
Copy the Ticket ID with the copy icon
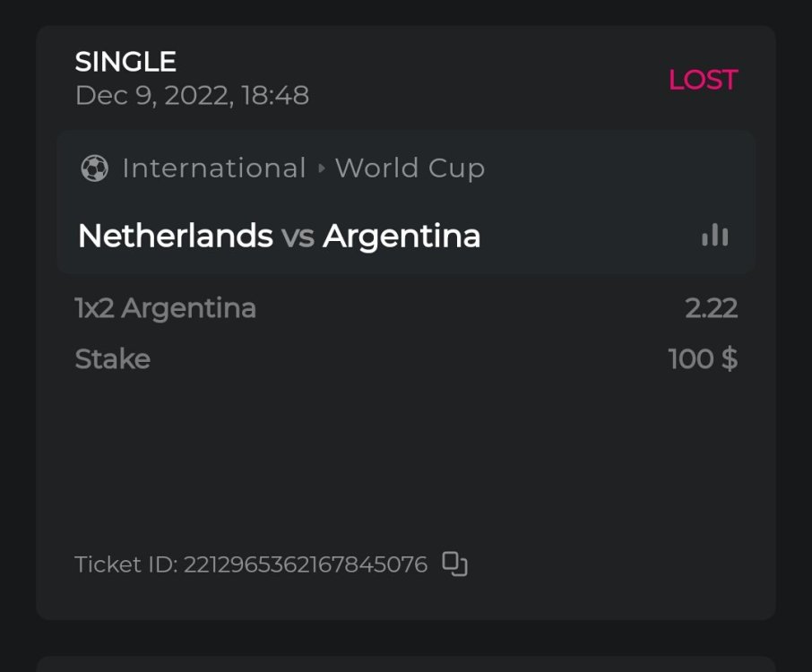(x=455, y=564)
